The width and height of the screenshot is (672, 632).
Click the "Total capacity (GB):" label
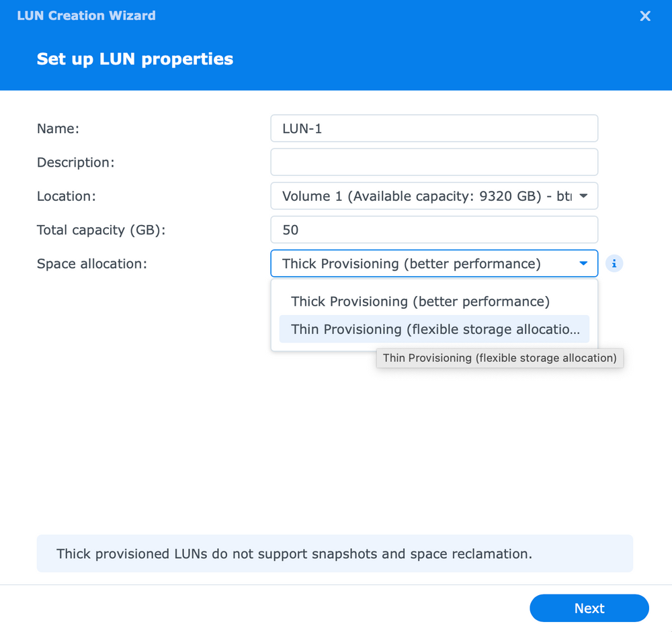click(x=101, y=230)
